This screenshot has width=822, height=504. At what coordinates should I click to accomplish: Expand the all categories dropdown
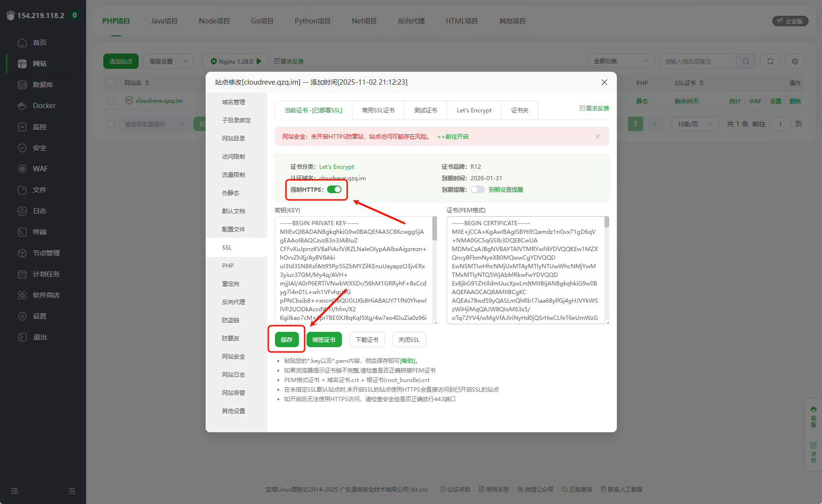pos(622,61)
